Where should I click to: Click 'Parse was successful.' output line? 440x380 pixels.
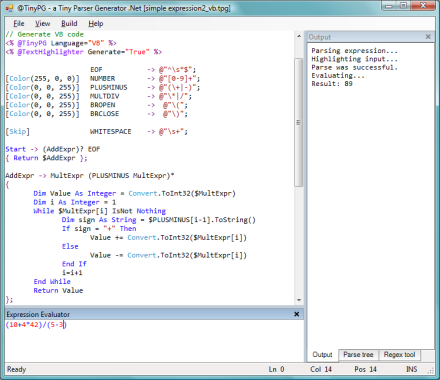click(355, 67)
